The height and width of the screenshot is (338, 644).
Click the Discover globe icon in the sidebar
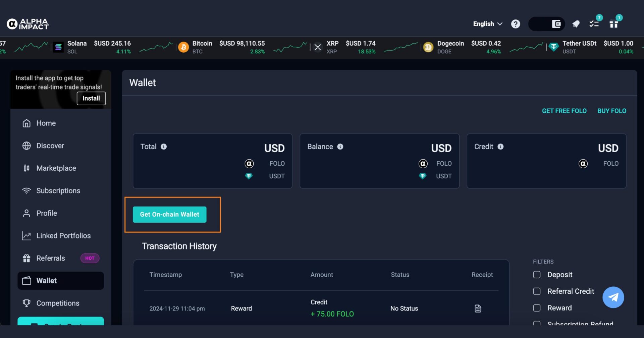click(26, 146)
